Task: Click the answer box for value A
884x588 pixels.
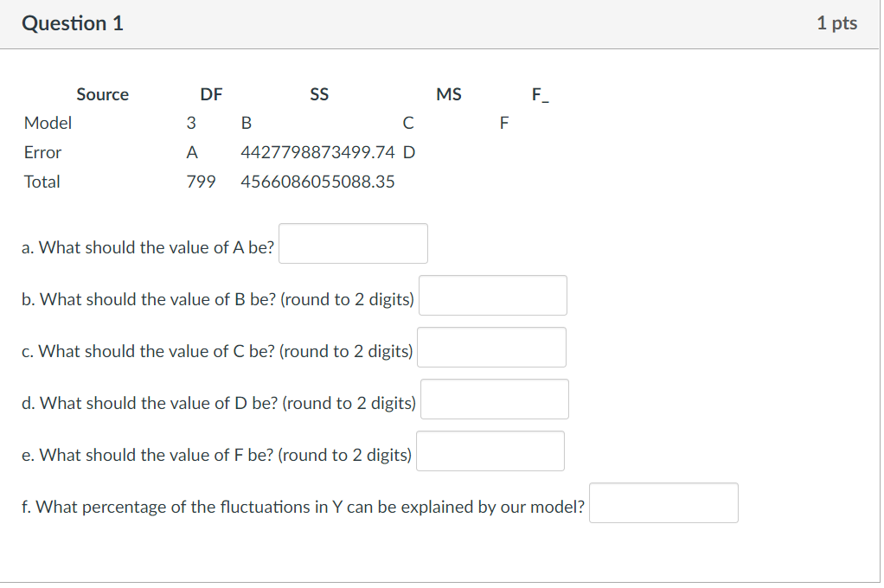Action: [x=352, y=243]
